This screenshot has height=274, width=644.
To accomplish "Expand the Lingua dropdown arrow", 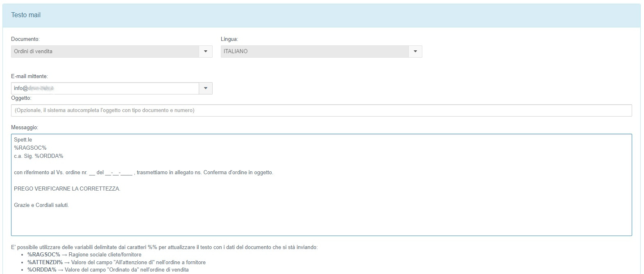I will (415, 52).
